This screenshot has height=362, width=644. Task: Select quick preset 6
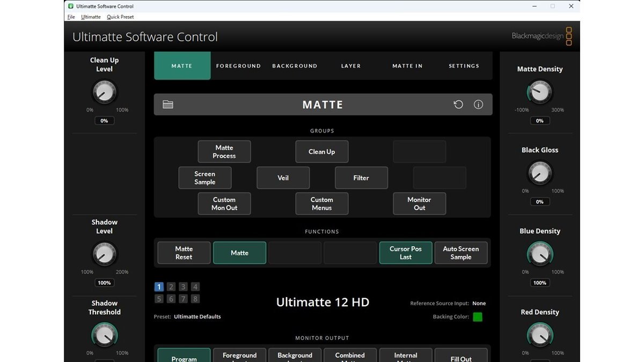[171, 299]
